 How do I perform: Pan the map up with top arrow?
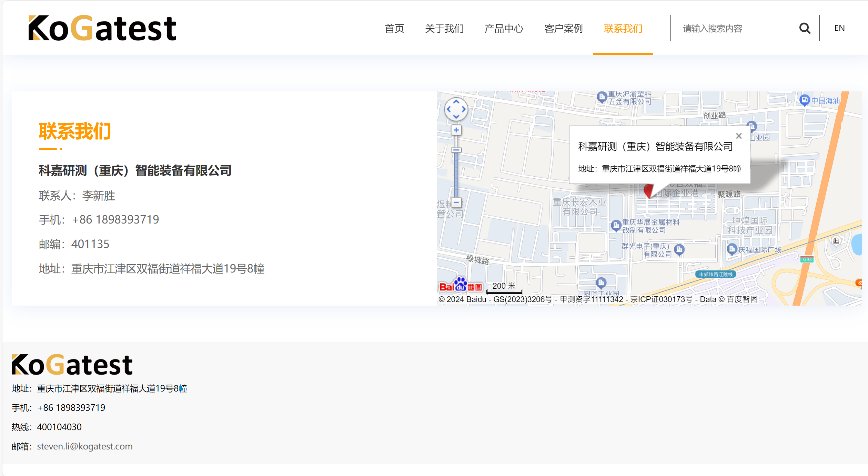point(456,102)
